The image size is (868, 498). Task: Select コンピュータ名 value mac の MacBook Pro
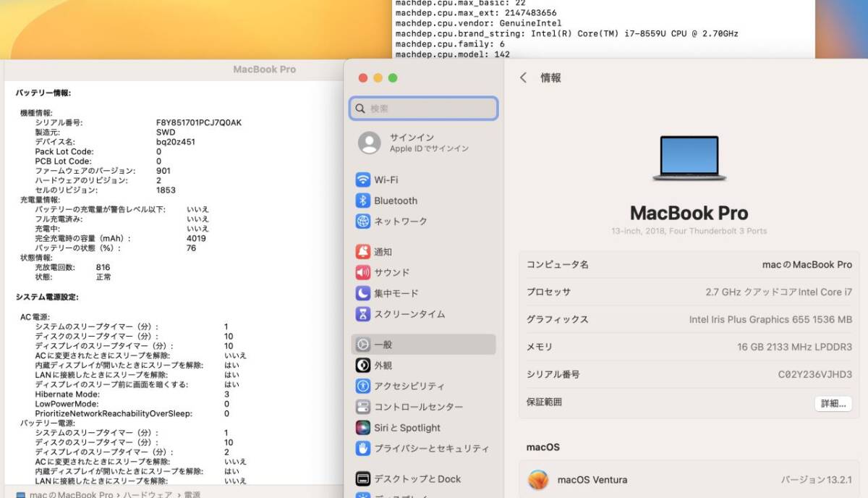[807, 265]
